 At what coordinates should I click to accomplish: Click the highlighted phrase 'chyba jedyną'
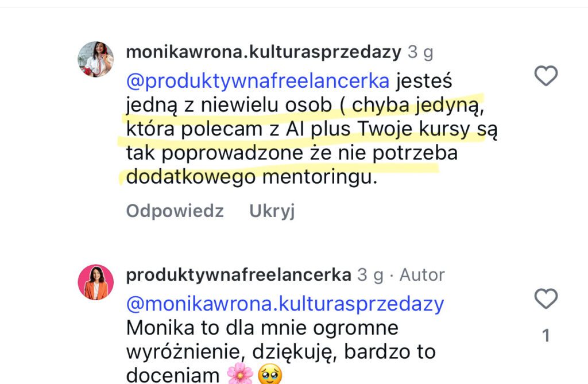coord(418,106)
